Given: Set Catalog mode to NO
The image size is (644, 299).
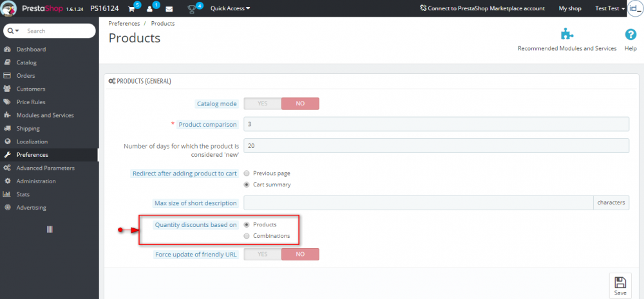Looking at the screenshot, I should 300,104.
